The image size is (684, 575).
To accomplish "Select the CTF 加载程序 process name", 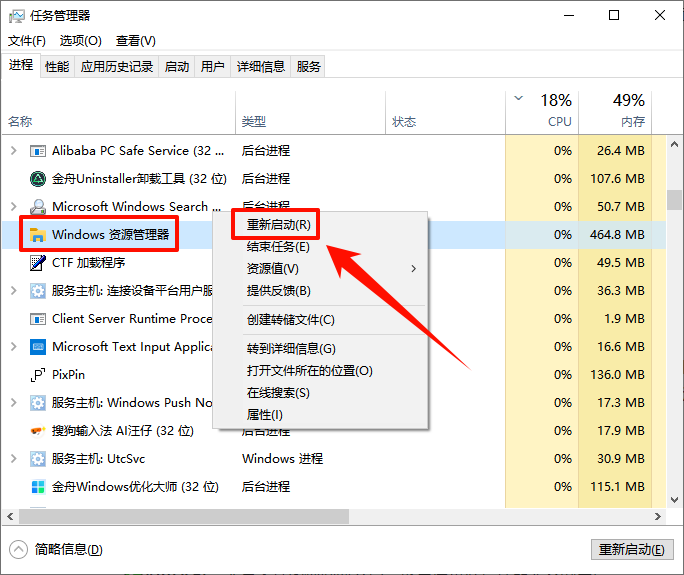I will [89, 263].
